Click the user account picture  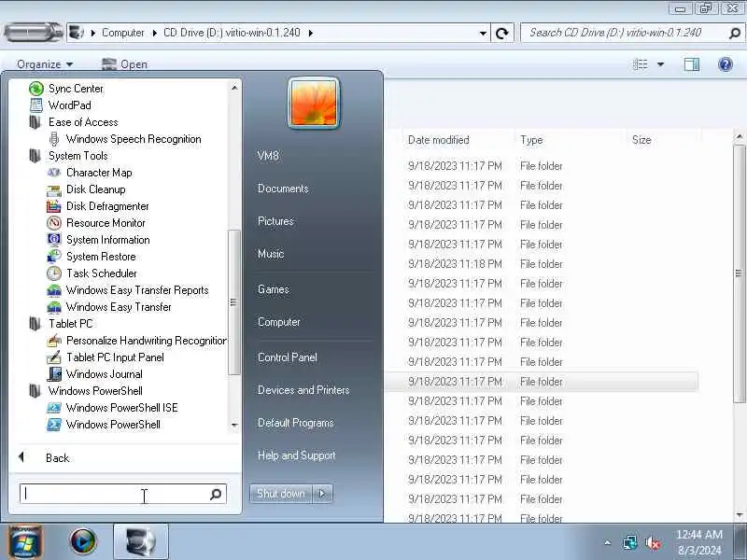[x=314, y=103]
